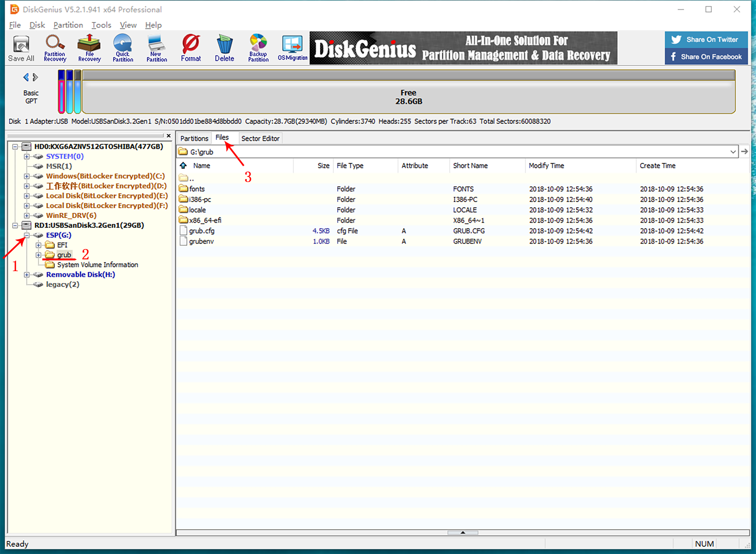Open the View menu

click(x=128, y=25)
